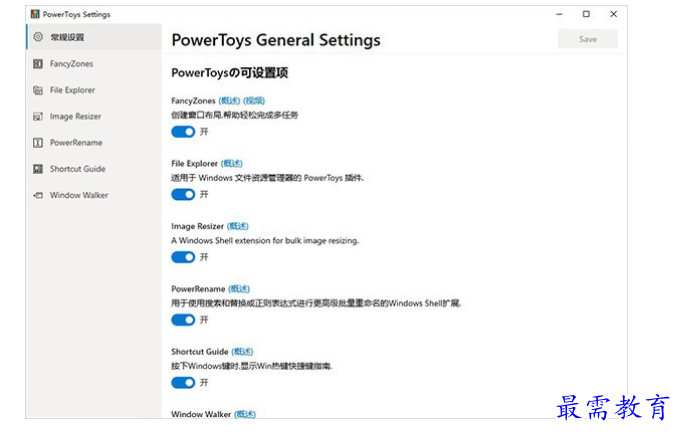Click the PowerToys logo in title bar
Image resolution: width=678 pixels, height=439 pixels.
(35, 14)
